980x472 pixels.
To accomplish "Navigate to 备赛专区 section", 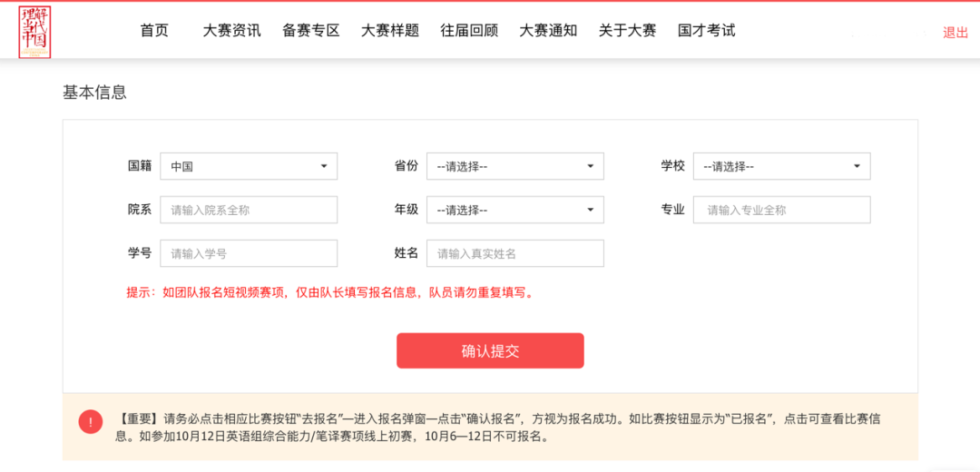I will click(310, 30).
